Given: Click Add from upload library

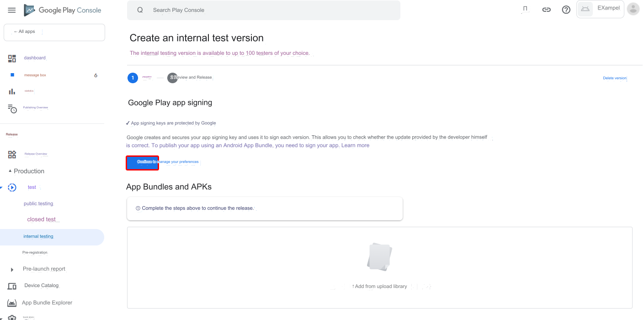Looking at the screenshot, I should pyautogui.click(x=379, y=286).
